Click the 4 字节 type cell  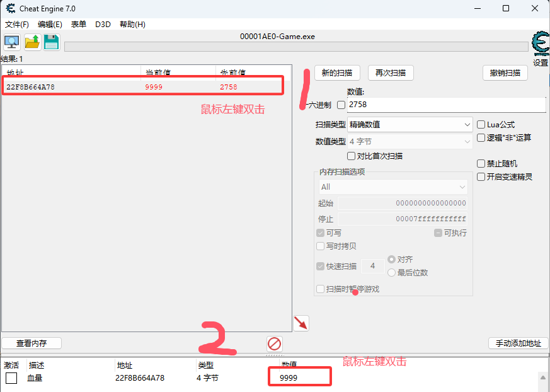pos(208,378)
